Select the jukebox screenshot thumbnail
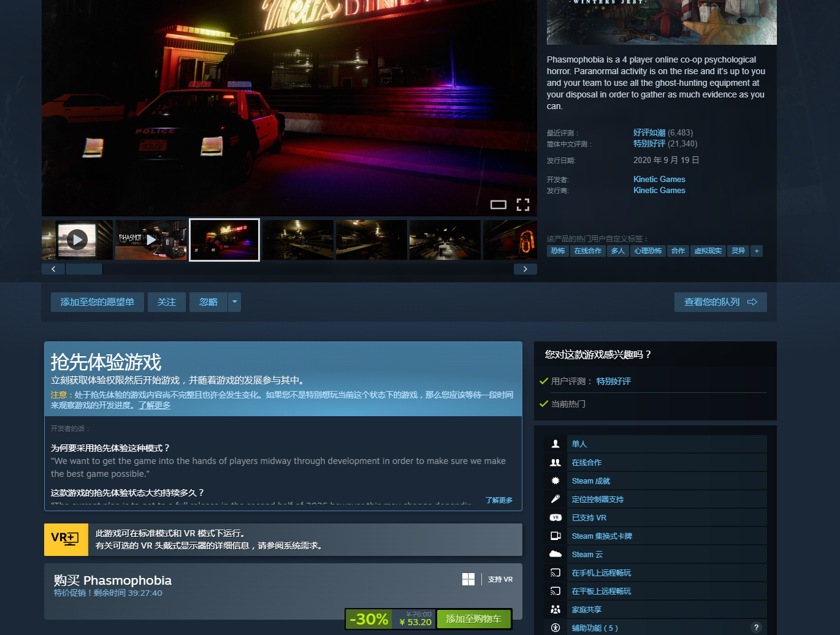Viewport: 840px width, 635px height. (x=510, y=240)
